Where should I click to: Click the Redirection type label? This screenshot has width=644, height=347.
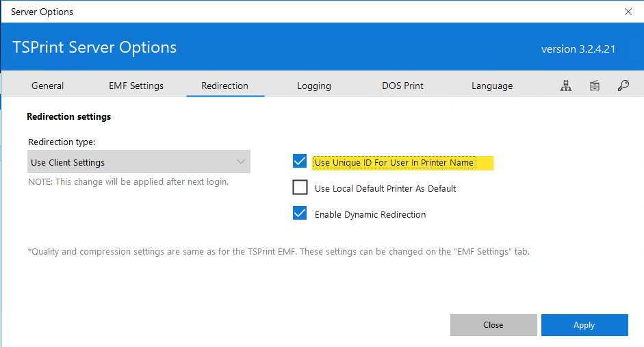click(62, 142)
